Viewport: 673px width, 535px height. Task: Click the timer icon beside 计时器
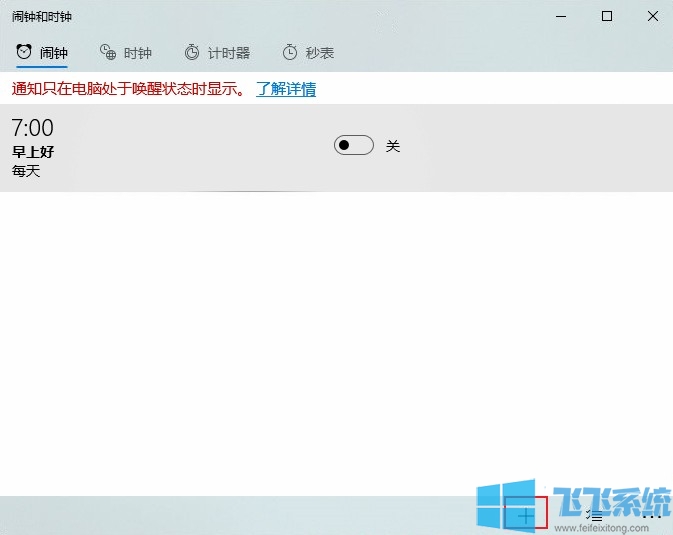pyautogui.click(x=192, y=52)
